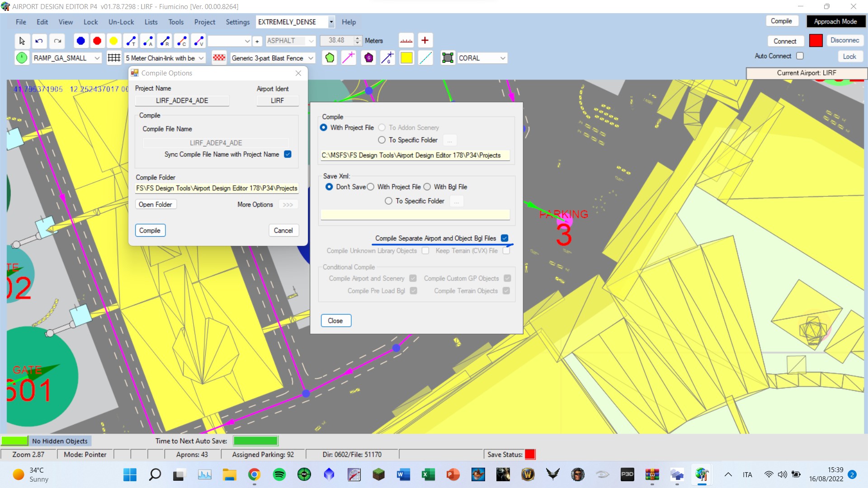Select the blue node tool
This screenshot has height=488, width=868.
click(80, 41)
